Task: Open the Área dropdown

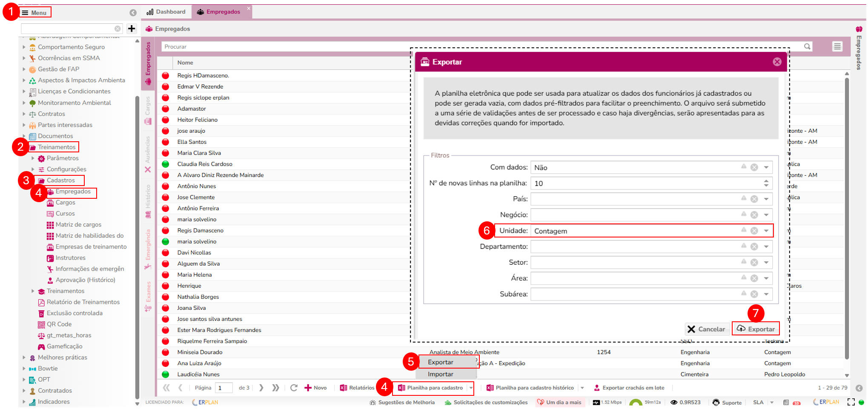Action: pos(766,278)
